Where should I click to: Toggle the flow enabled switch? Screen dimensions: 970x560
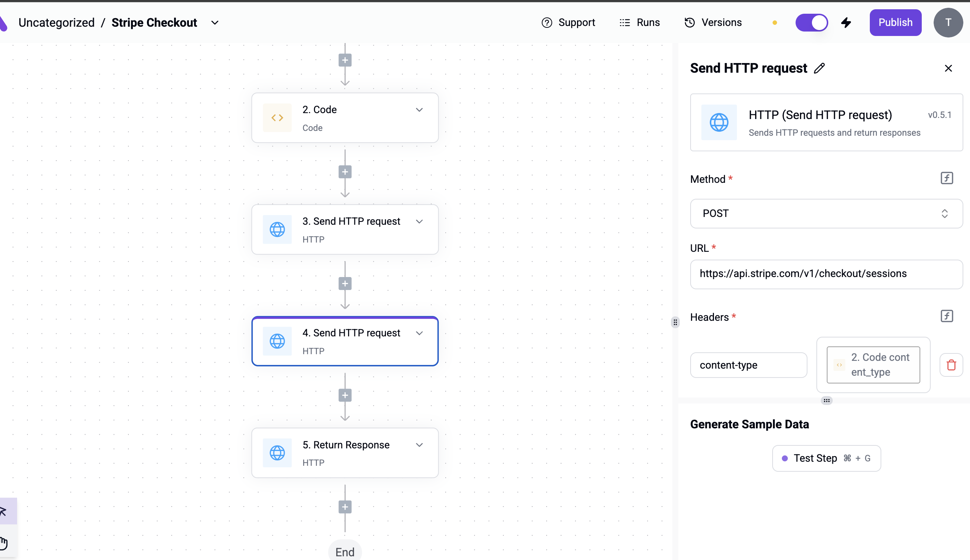(x=812, y=23)
